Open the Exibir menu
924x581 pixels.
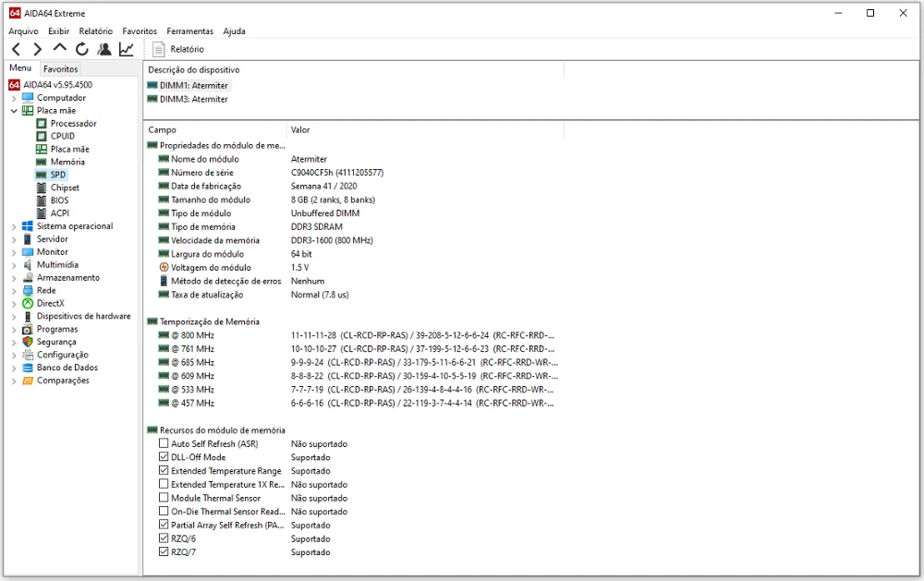(x=59, y=31)
